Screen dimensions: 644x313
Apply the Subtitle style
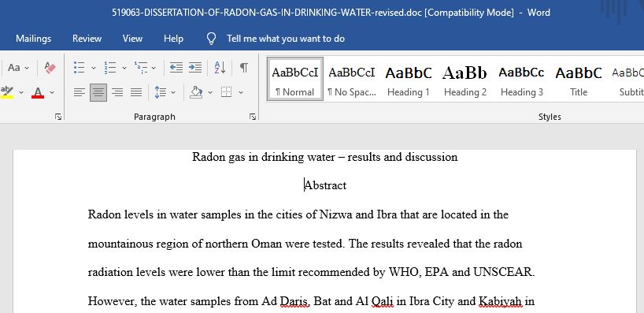pos(627,79)
